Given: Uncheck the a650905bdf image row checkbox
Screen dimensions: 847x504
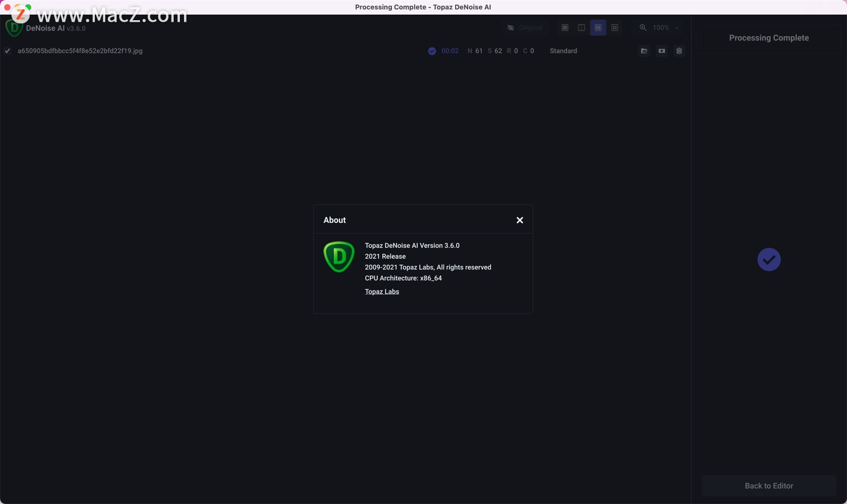Looking at the screenshot, I should tap(7, 51).
